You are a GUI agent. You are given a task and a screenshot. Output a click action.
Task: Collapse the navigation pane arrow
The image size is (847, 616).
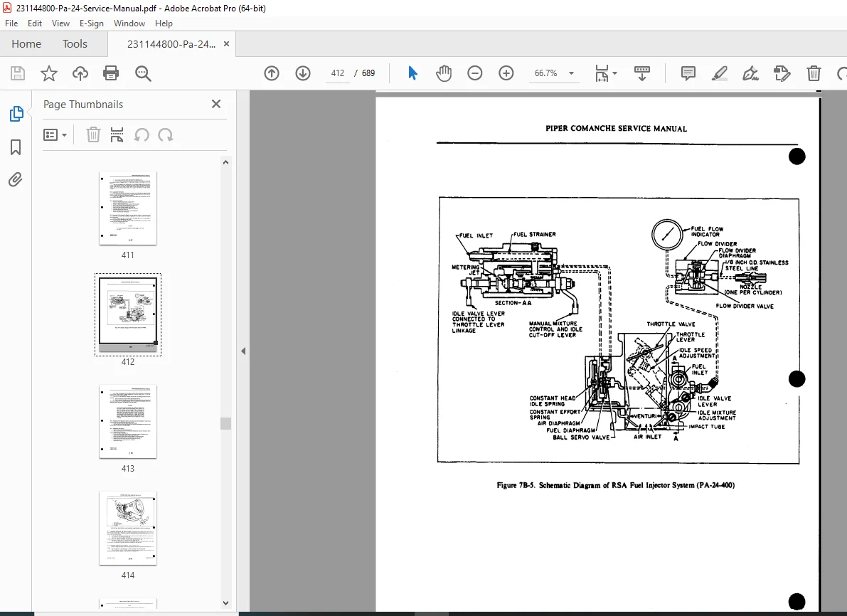tap(243, 351)
